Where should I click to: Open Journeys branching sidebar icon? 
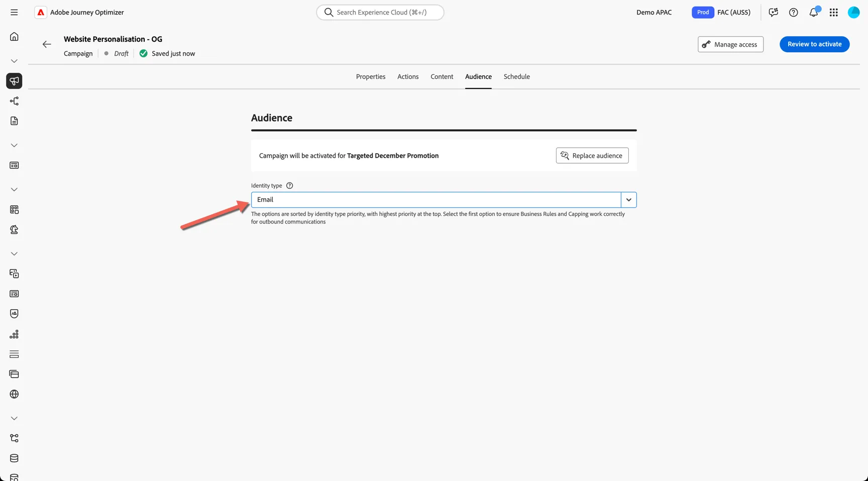14,101
